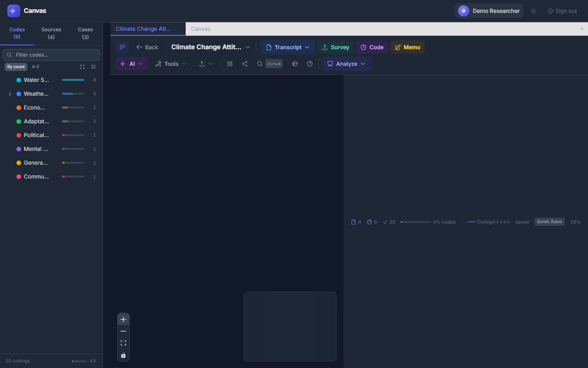
Task: Click the Survey upload button
Action: 335,47
